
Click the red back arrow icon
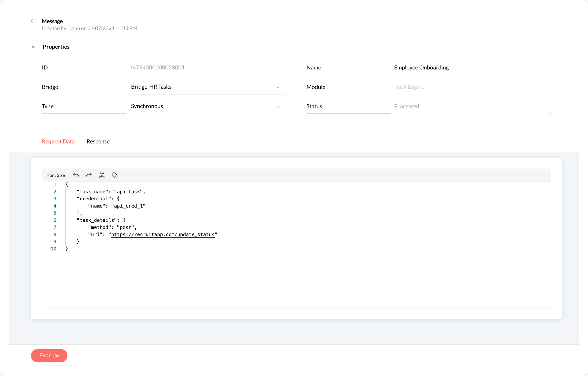(x=34, y=21)
